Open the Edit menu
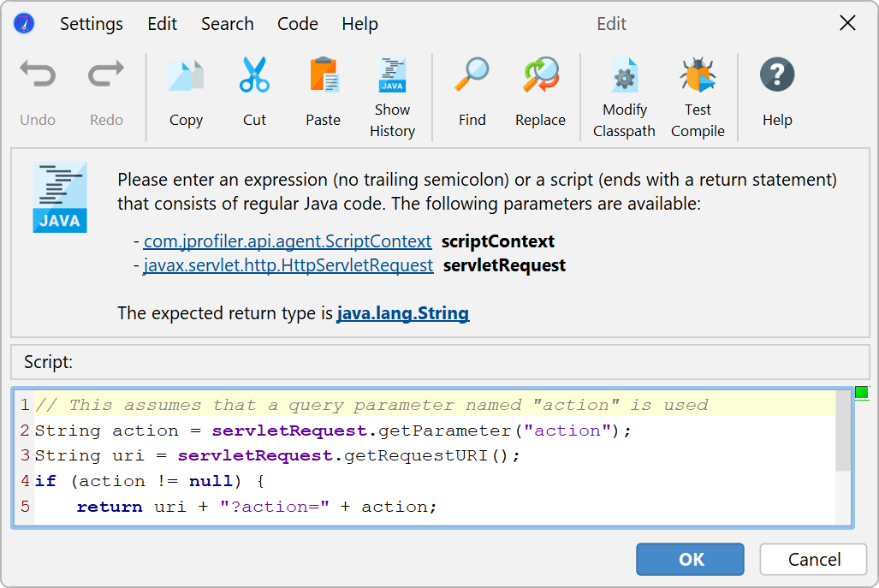 tap(163, 24)
